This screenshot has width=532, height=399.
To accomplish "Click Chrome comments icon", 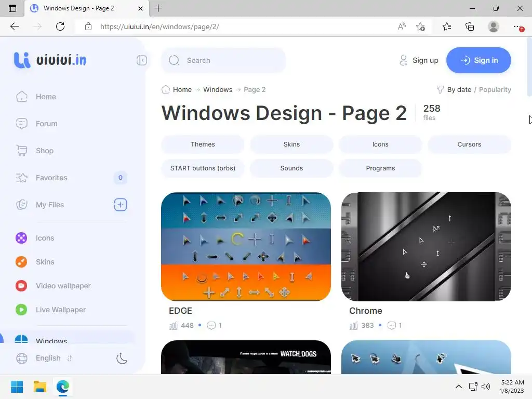I will click(392, 326).
